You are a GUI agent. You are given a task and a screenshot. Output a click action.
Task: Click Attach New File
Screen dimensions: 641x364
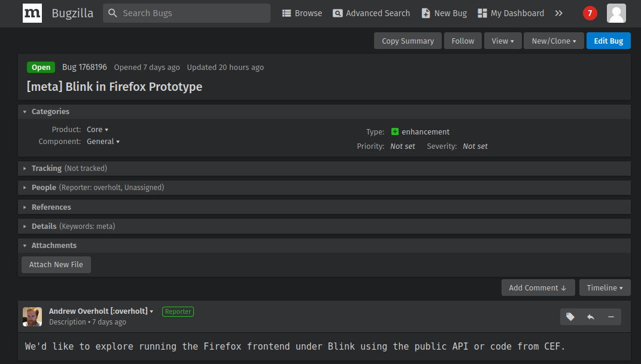point(56,264)
